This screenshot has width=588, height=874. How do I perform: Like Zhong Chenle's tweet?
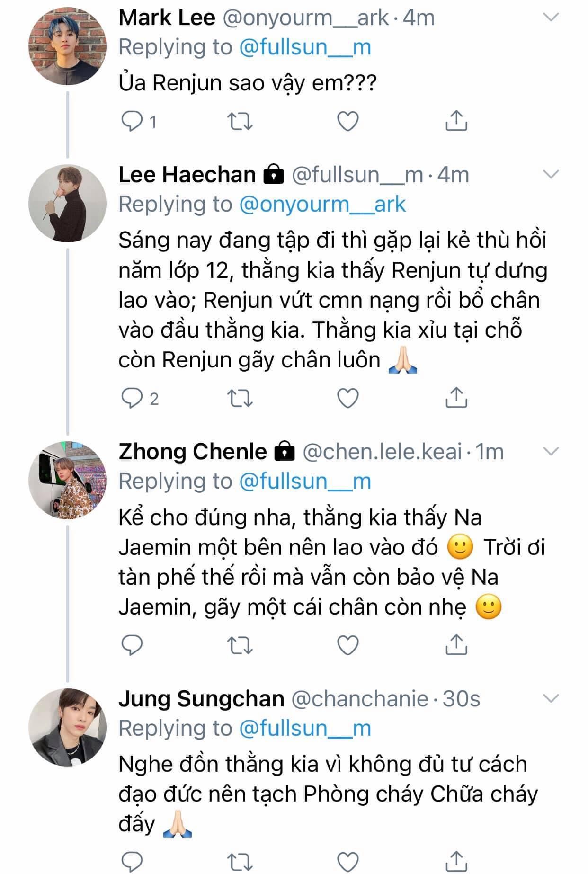click(347, 645)
